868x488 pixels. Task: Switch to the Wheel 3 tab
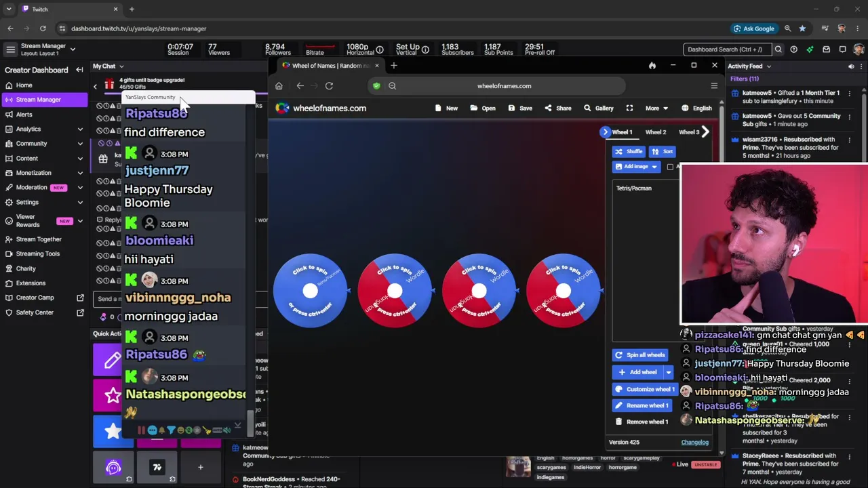pos(688,132)
